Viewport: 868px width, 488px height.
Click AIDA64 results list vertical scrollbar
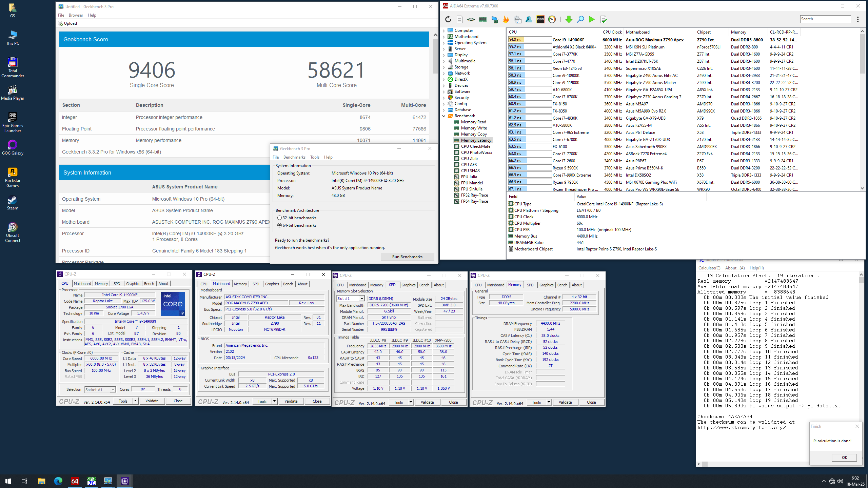click(862, 109)
